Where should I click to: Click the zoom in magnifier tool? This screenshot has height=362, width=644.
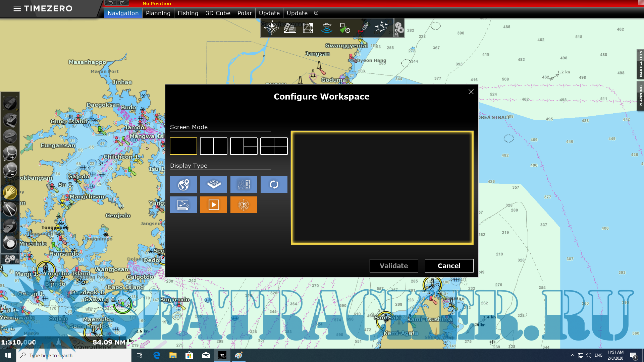point(10,153)
